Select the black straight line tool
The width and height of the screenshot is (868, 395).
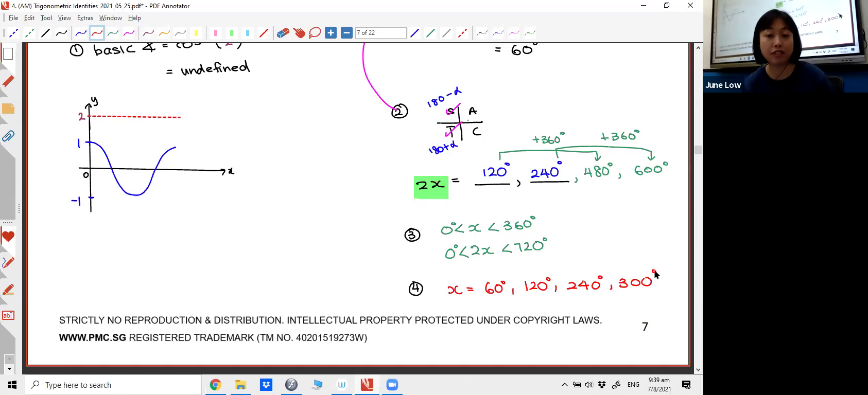(x=45, y=33)
